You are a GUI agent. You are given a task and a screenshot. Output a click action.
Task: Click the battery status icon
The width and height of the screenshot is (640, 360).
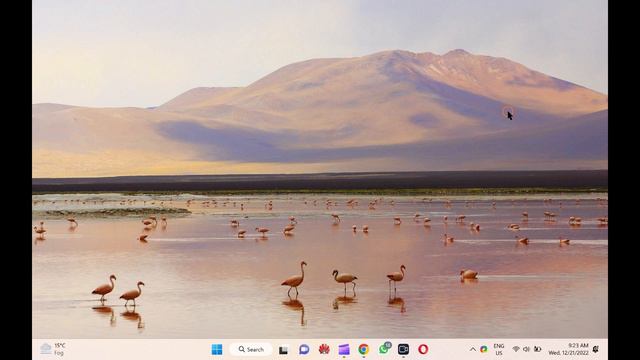point(538,349)
